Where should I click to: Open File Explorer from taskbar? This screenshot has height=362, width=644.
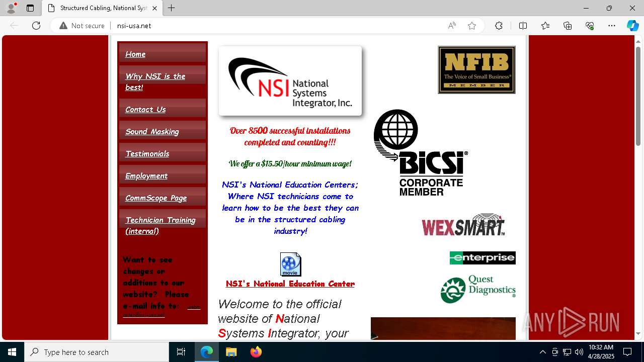point(231,352)
